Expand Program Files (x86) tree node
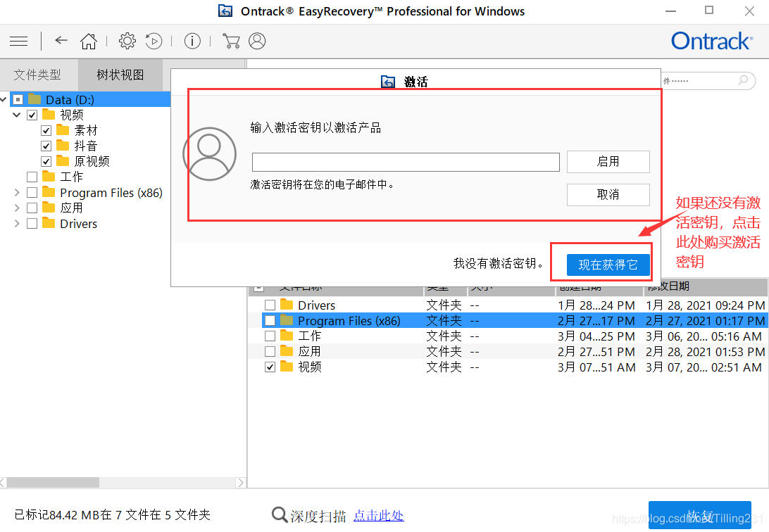The width and height of the screenshot is (769, 532). [x=17, y=193]
